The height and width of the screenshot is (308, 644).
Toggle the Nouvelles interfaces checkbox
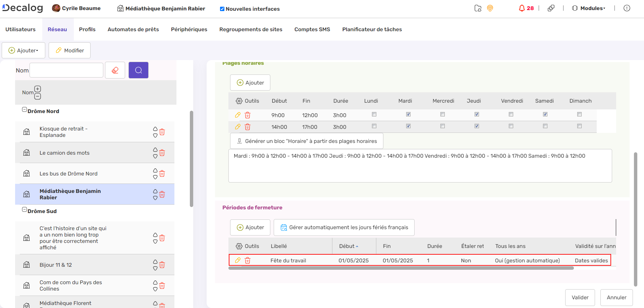222,9
